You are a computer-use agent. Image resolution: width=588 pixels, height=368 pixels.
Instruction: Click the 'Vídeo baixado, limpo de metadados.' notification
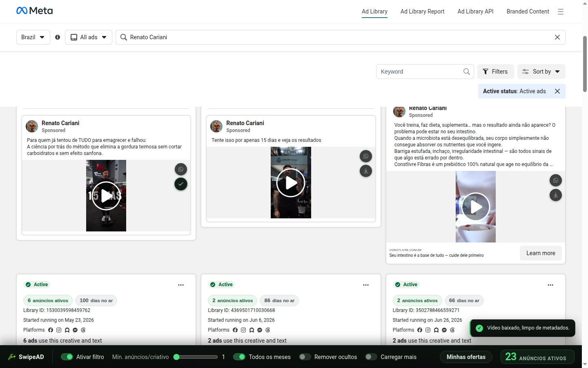(x=523, y=328)
